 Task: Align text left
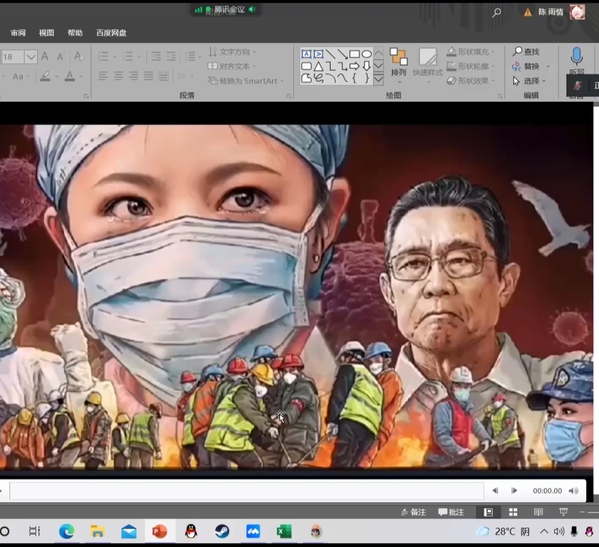103,76
